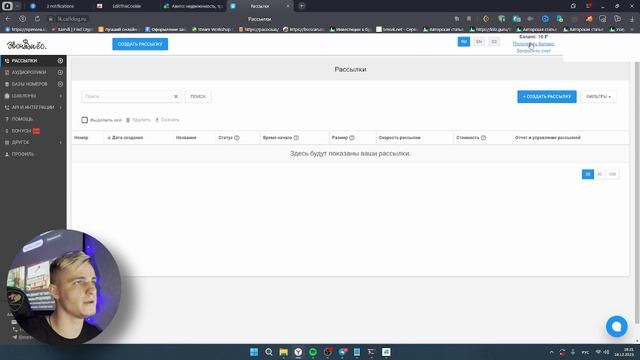Open the browser downloads icon
The width and height of the screenshot is (640, 360).
pyautogui.click(x=633, y=19)
